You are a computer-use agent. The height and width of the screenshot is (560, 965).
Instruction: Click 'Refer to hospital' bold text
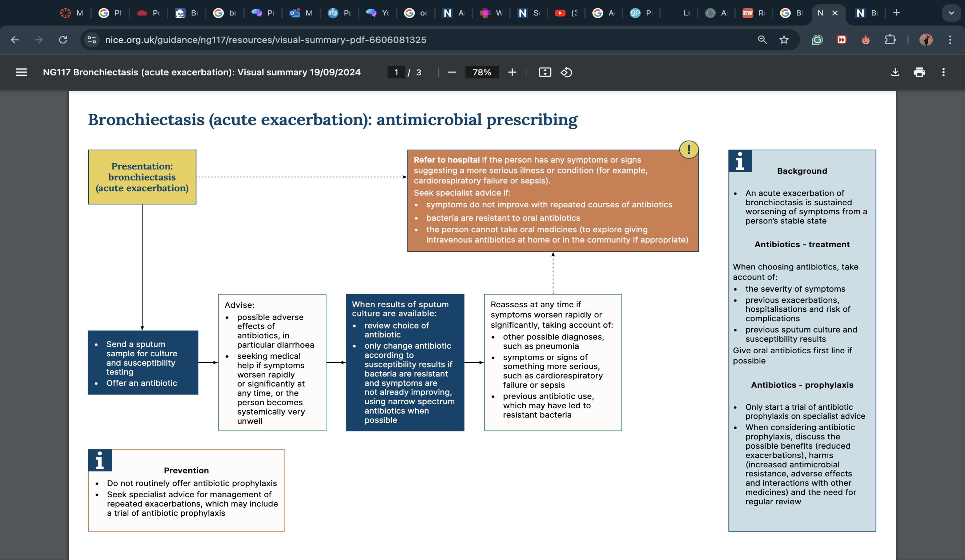[447, 160]
